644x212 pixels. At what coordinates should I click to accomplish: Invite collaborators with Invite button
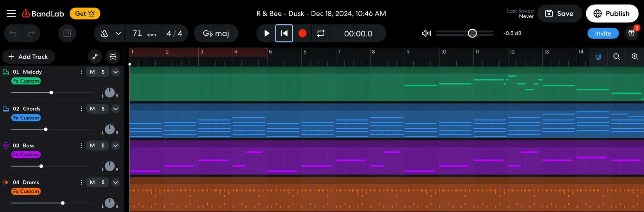pos(603,33)
